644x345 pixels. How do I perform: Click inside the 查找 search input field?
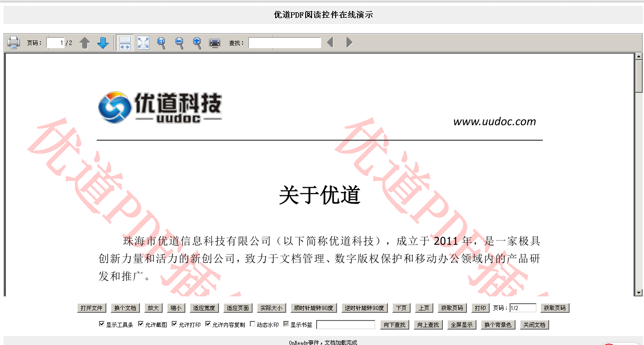[284, 42]
